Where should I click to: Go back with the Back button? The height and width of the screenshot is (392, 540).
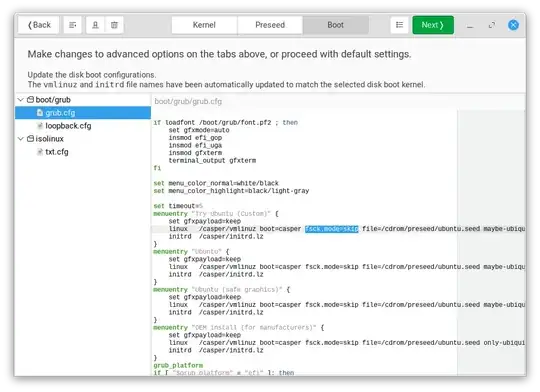[39, 25]
